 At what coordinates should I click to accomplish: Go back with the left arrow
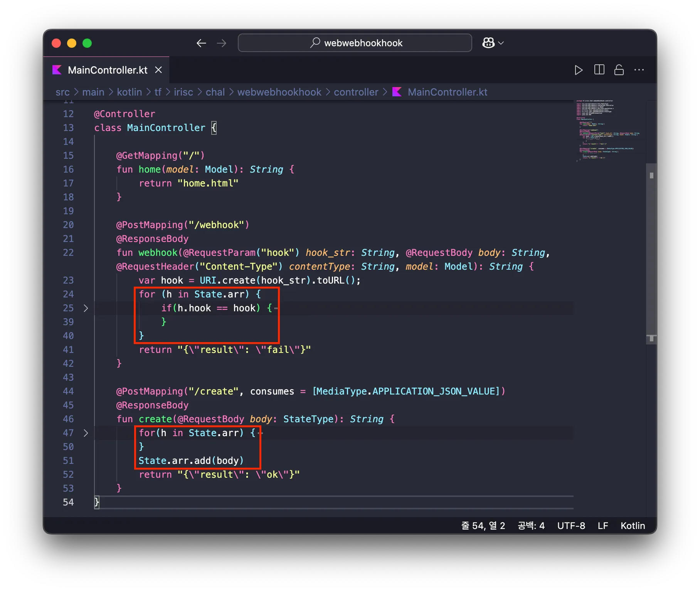click(x=201, y=43)
